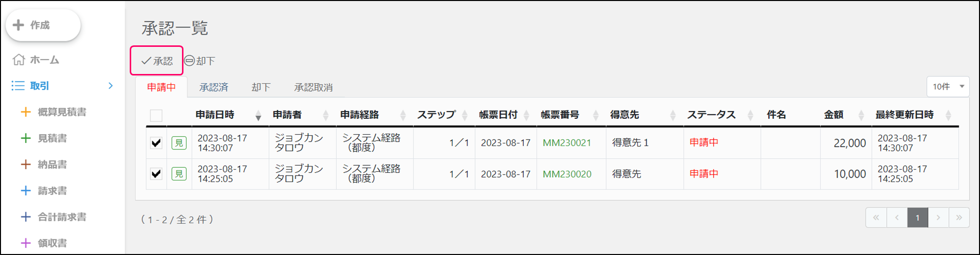
Task: Click the 却下 reject button with the circle icon
Action: pyautogui.click(x=200, y=61)
